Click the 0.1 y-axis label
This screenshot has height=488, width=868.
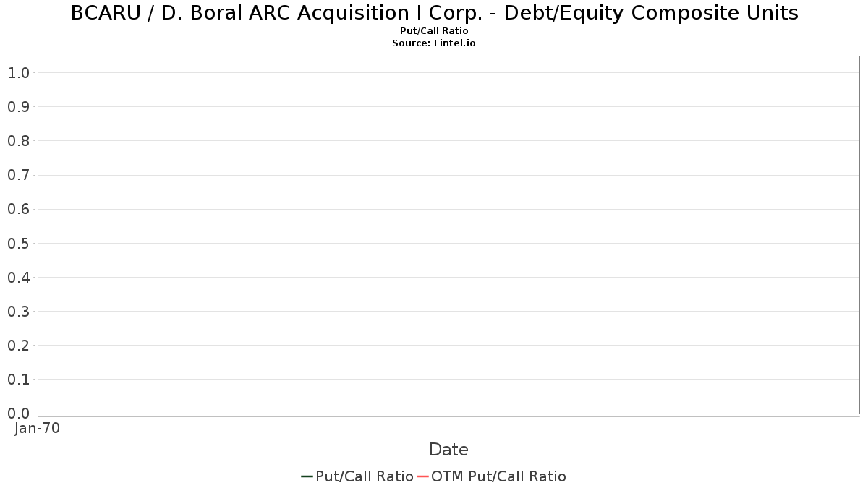coord(18,380)
